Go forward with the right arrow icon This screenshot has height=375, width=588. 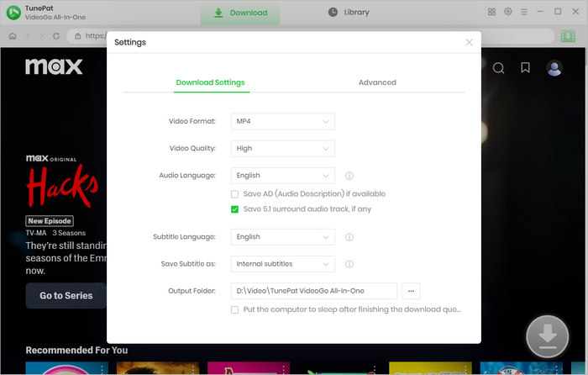click(42, 36)
